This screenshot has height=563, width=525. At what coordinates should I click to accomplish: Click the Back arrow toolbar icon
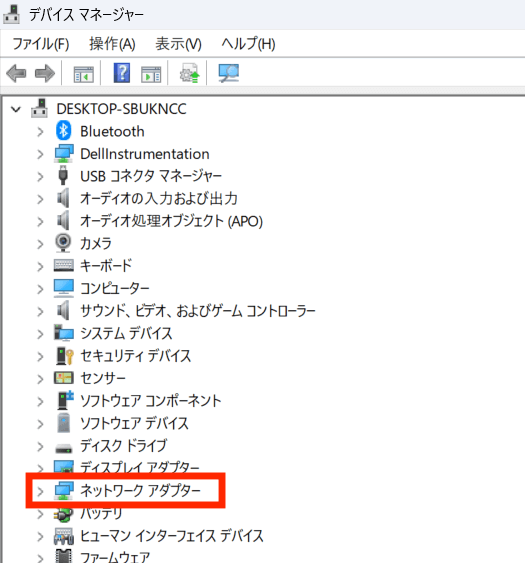(17, 73)
